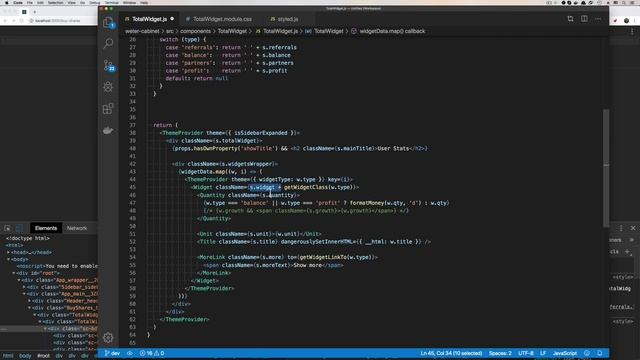Click line 55 with Show more span

pyautogui.click(x=273, y=265)
